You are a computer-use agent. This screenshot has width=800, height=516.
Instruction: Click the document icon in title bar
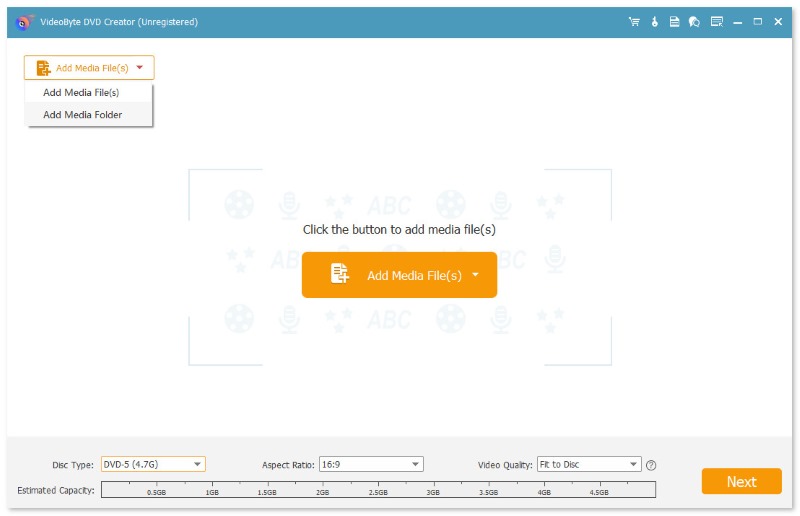tap(675, 22)
